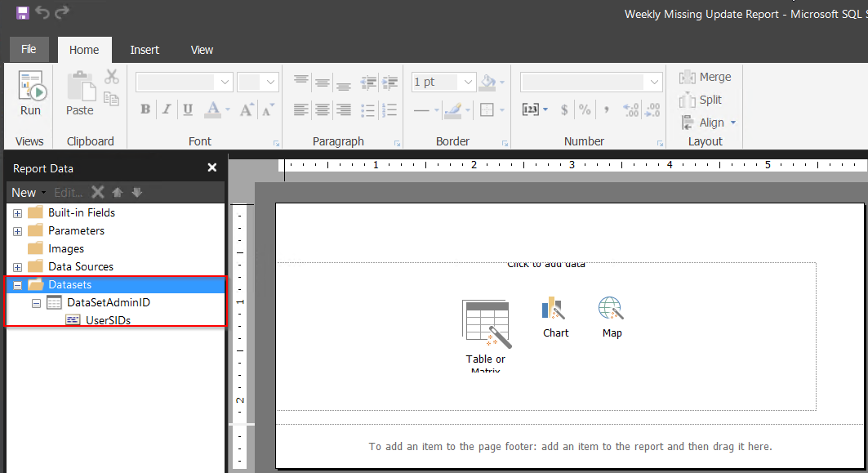
Task: Expand the Built-in Fields folder
Action: point(17,213)
